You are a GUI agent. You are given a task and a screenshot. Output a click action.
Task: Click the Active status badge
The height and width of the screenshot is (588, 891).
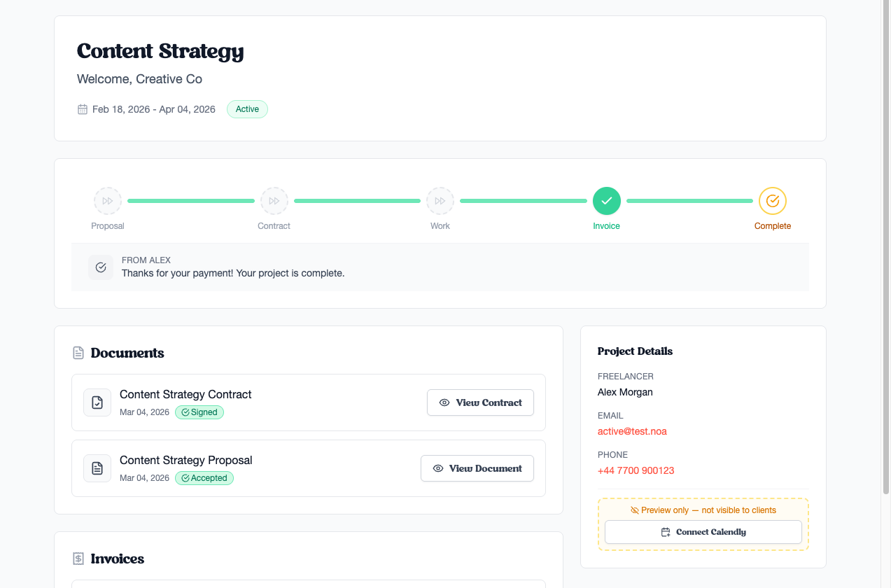tap(247, 109)
